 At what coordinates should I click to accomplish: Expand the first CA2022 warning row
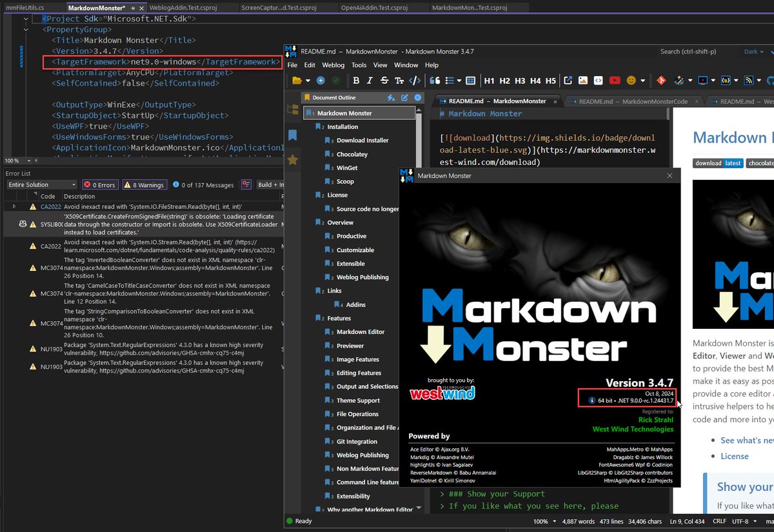coord(14,206)
